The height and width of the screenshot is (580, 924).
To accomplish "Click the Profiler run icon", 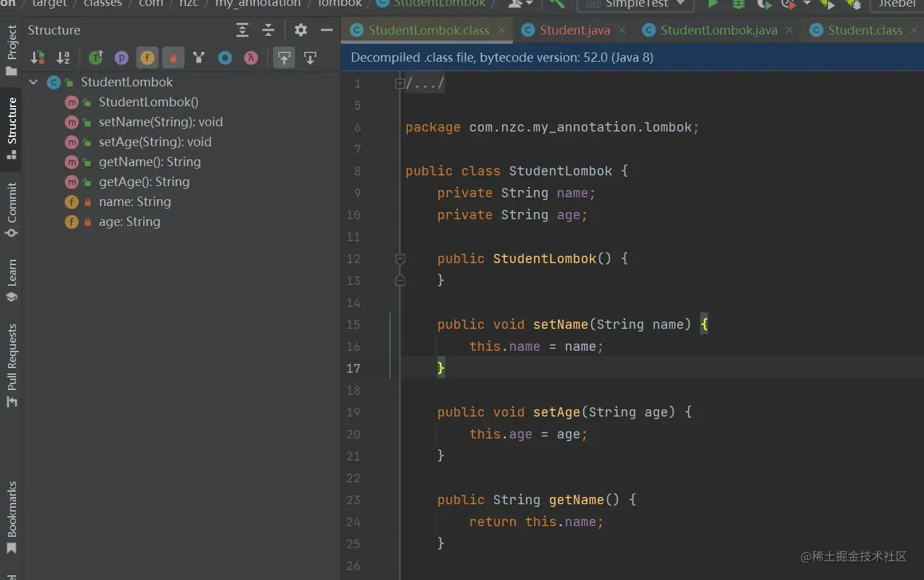I will coord(788,4).
